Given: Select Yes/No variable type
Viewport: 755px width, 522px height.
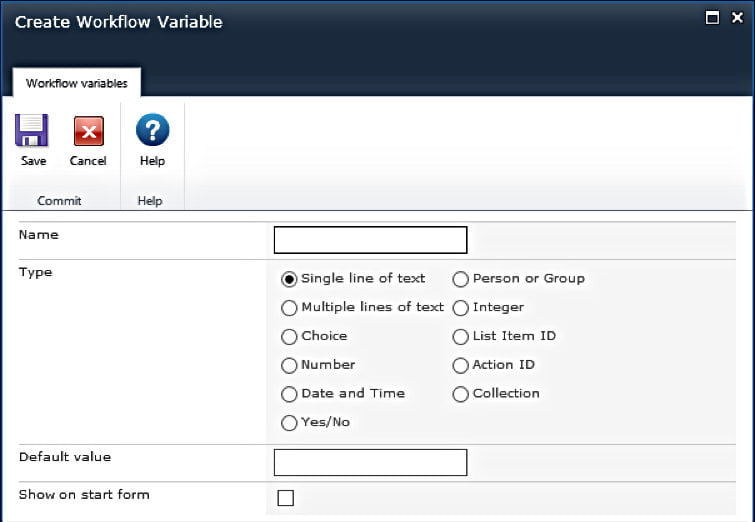Looking at the screenshot, I should pyautogui.click(x=289, y=423).
